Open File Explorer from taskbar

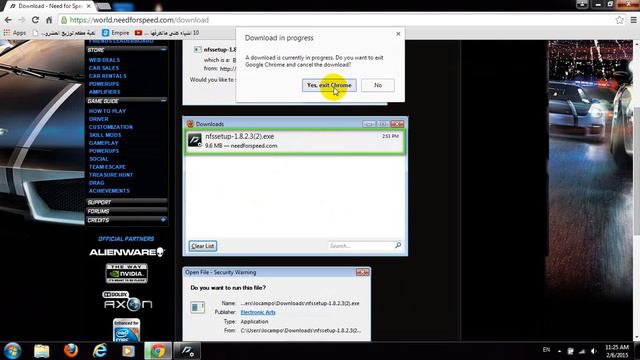[x=42, y=351]
